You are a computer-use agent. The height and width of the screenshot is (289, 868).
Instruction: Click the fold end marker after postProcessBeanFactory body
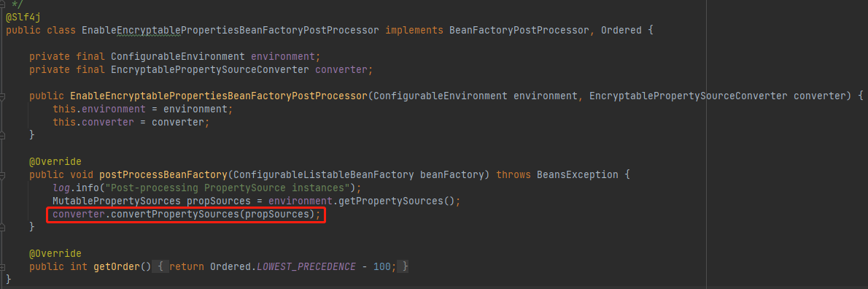pos(3,227)
